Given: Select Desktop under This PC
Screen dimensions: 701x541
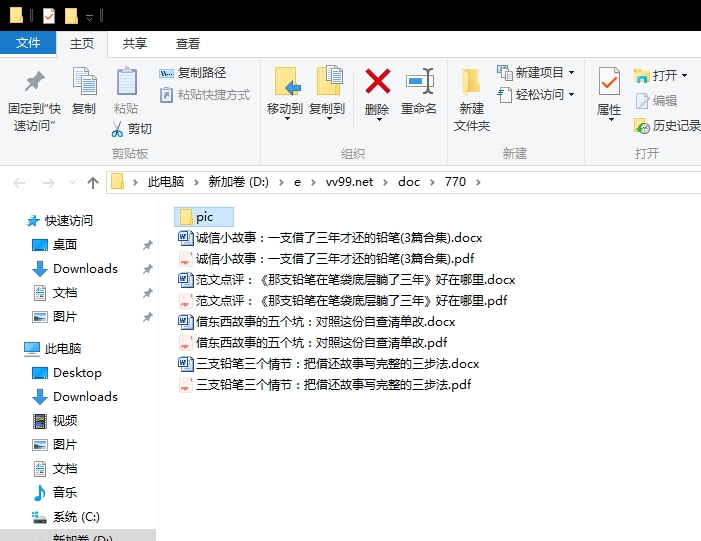Looking at the screenshot, I should pos(67,372).
